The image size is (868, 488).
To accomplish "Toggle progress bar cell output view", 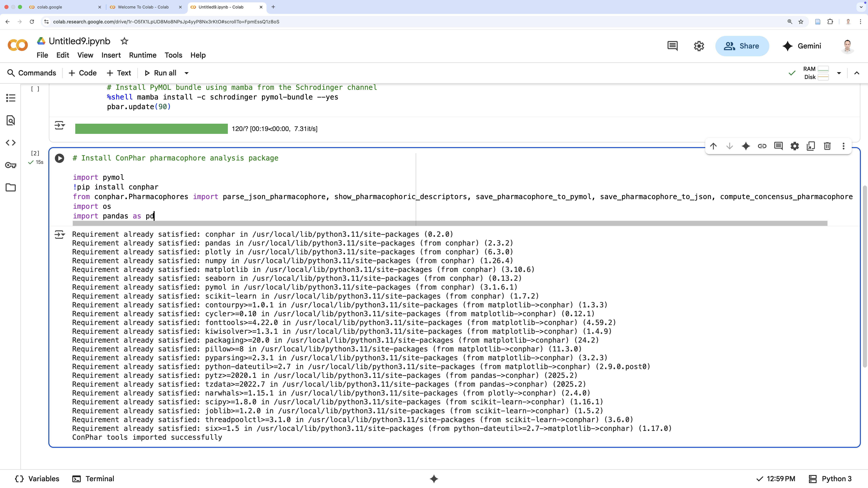I will pyautogui.click(x=60, y=126).
